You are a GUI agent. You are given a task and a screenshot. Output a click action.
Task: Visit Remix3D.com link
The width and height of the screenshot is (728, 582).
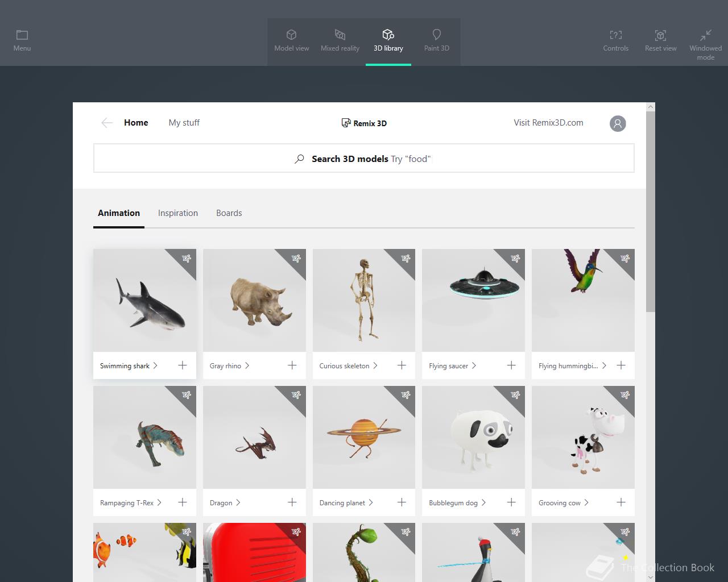coord(548,123)
